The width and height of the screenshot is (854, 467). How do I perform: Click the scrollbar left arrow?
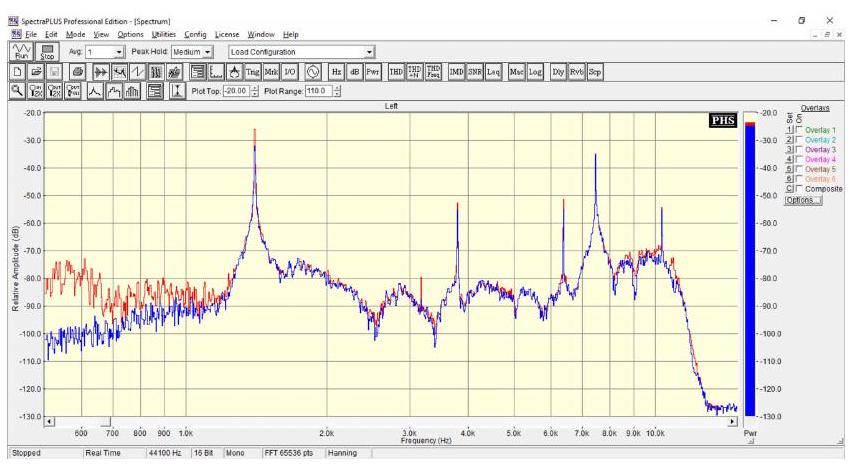pos(50,421)
